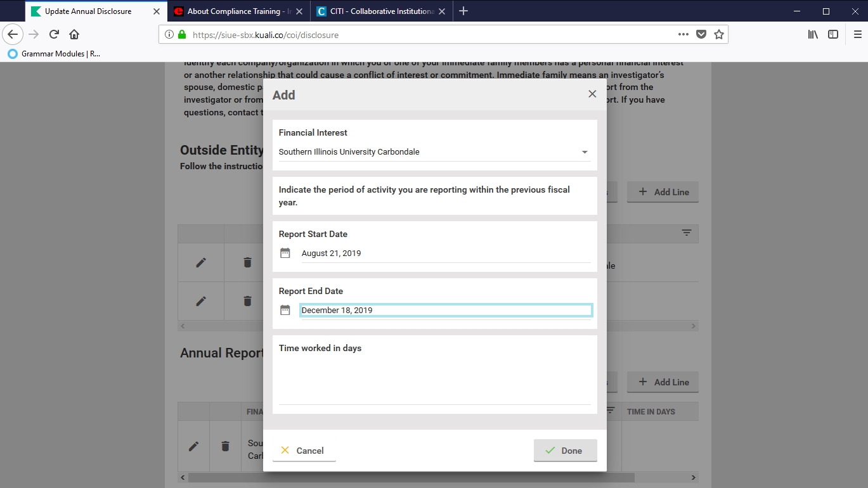Open calendar picker for Report End Date

pos(285,310)
